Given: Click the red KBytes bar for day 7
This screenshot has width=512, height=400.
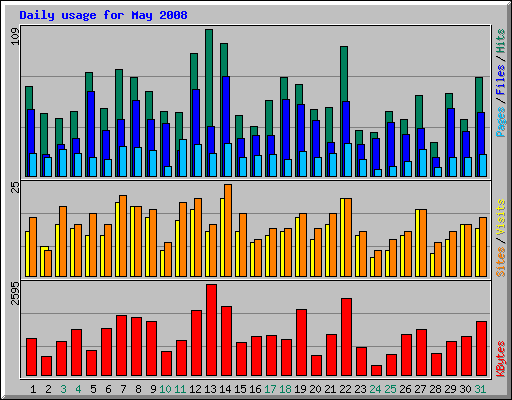Looking at the screenshot, I should point(121,345).
